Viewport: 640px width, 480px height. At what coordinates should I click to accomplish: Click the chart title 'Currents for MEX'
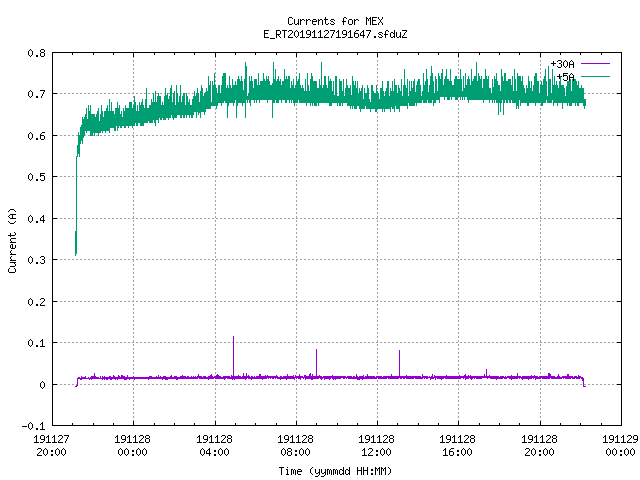(x=335, y=21)
